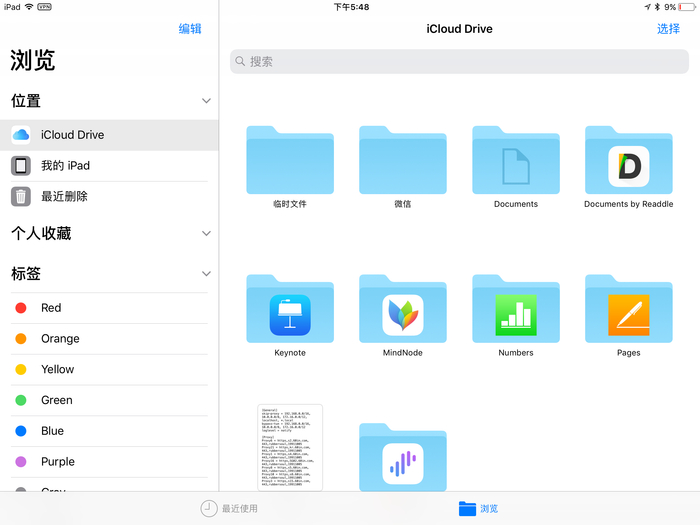This screenshot has width=700, height=525.
Task: Open the MindNode folder
Action: 403,310
